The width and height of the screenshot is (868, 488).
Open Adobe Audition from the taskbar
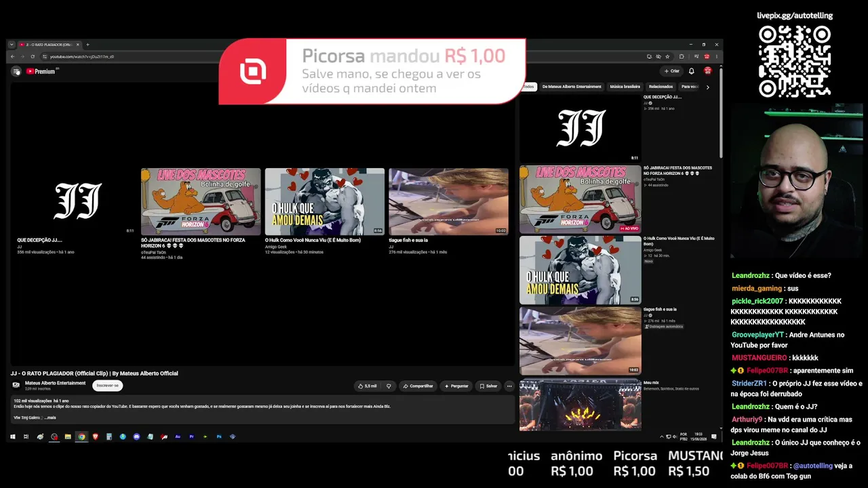click(178, 436)
